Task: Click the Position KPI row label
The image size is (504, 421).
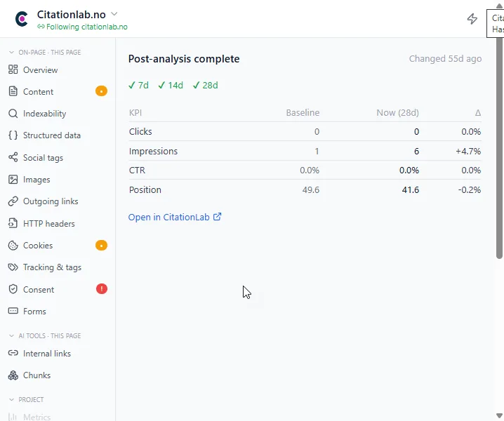Action: tap(145, 189)
